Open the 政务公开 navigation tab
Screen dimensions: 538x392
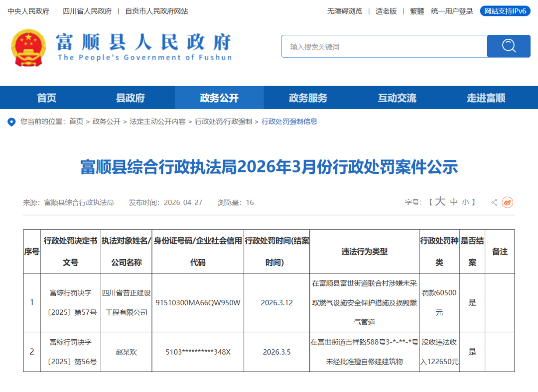(219, 98)
